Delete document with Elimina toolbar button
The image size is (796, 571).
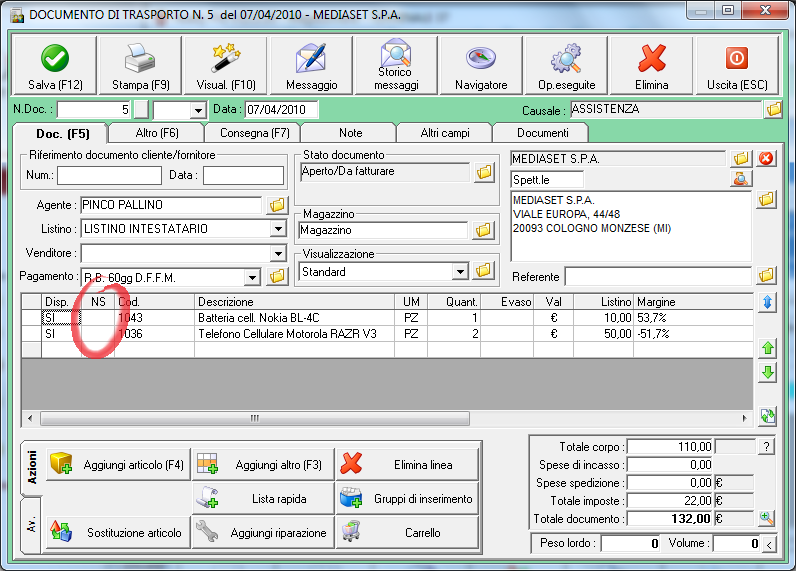tap(651, 66)
